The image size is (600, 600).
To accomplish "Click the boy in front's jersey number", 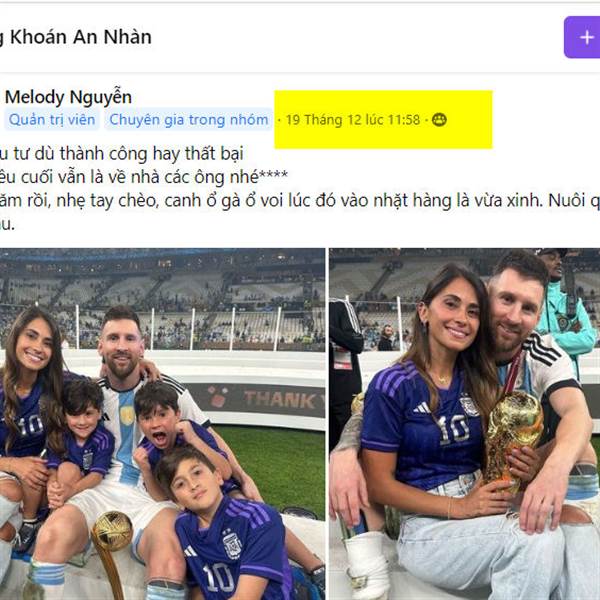I will [x=219, y=578].
